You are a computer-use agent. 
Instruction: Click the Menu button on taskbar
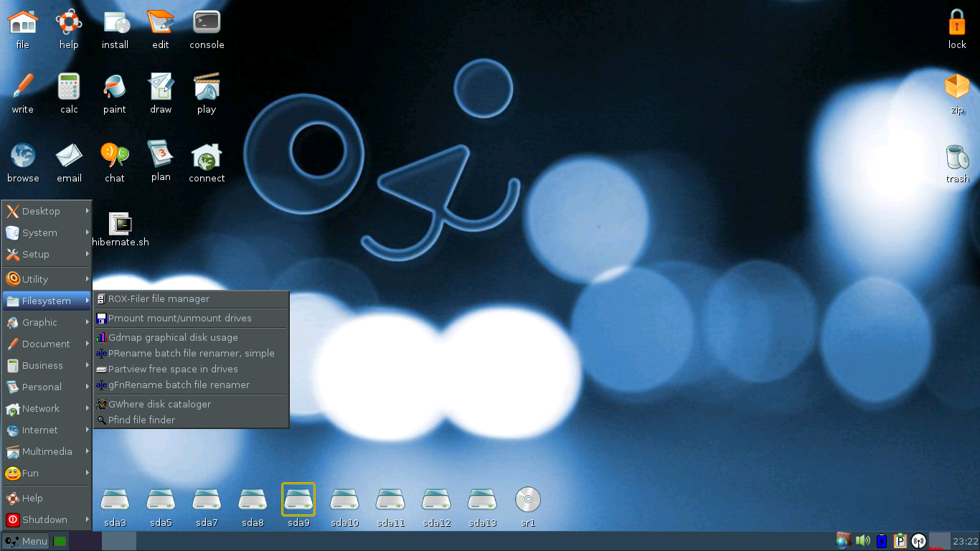point(26,541)
